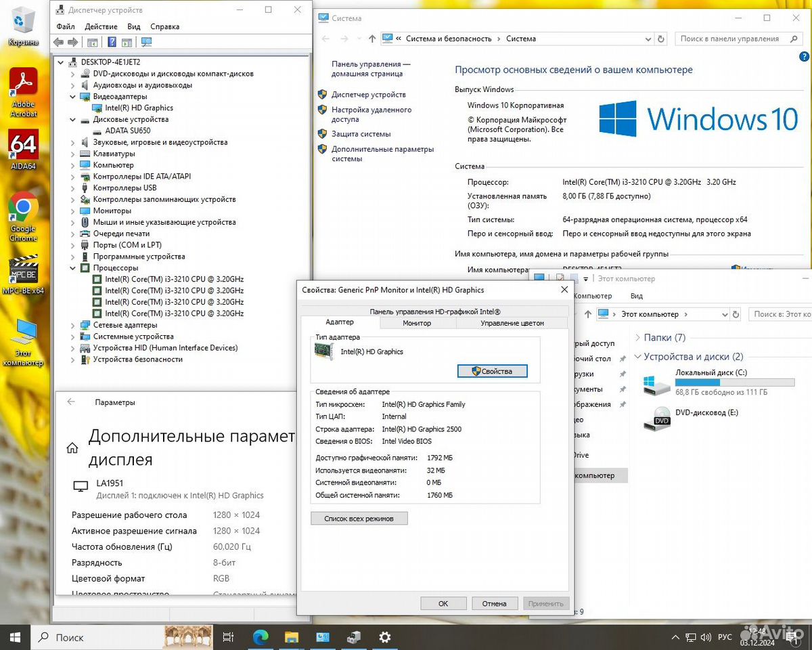This screenshot has width=812, height=650.
Task: Click the up-arrow button in the Система window
Action: pyautogui.click(x=372, y=39)
